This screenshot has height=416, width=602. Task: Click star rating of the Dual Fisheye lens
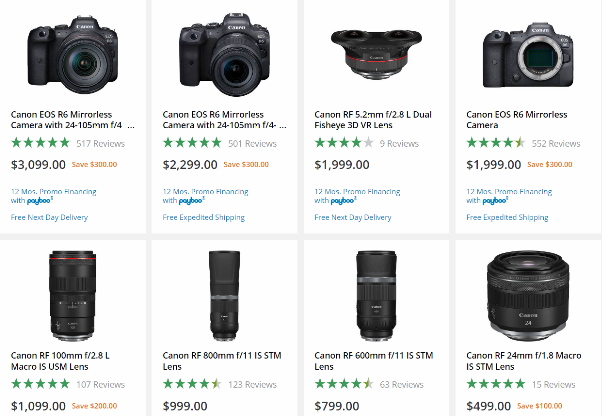click(344, 144)
